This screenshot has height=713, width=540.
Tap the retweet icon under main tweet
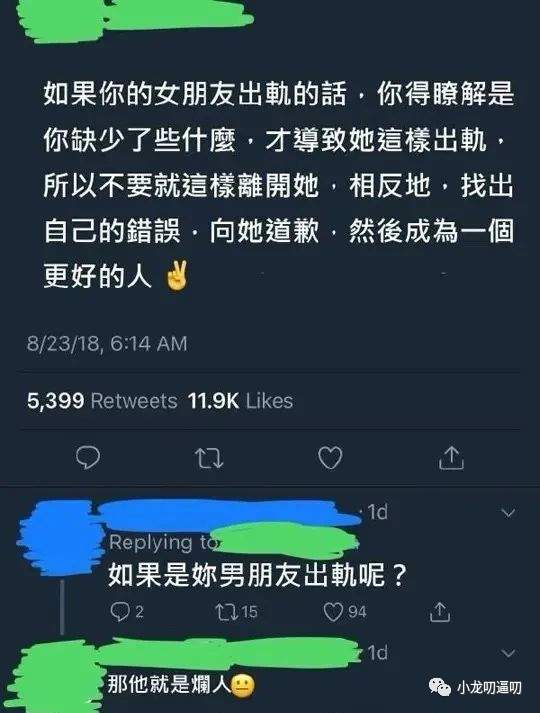(209, 458)
